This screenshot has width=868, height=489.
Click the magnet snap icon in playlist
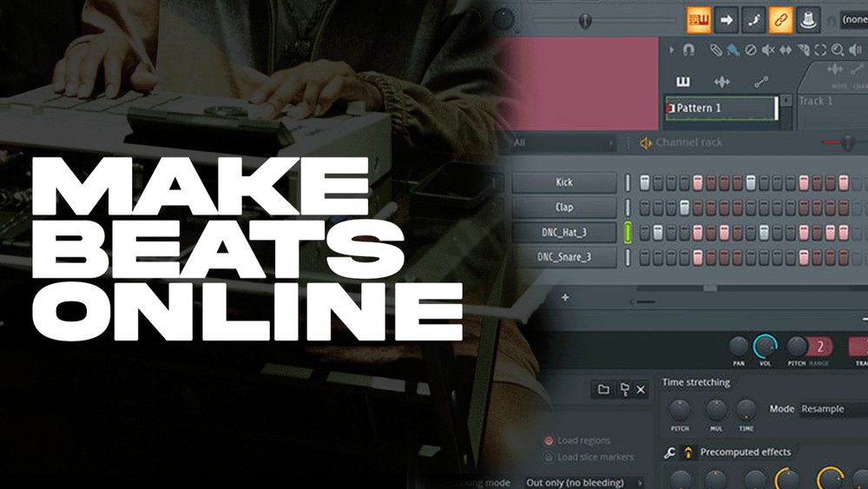688,50
